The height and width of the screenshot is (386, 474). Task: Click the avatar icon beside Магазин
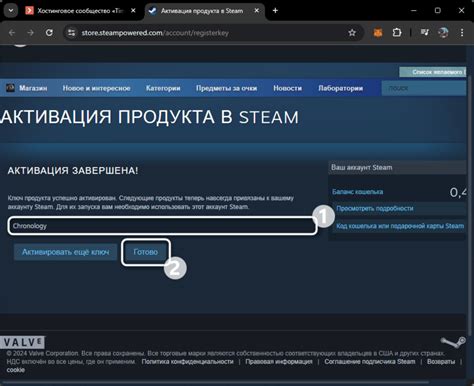(x=10, y=88)
